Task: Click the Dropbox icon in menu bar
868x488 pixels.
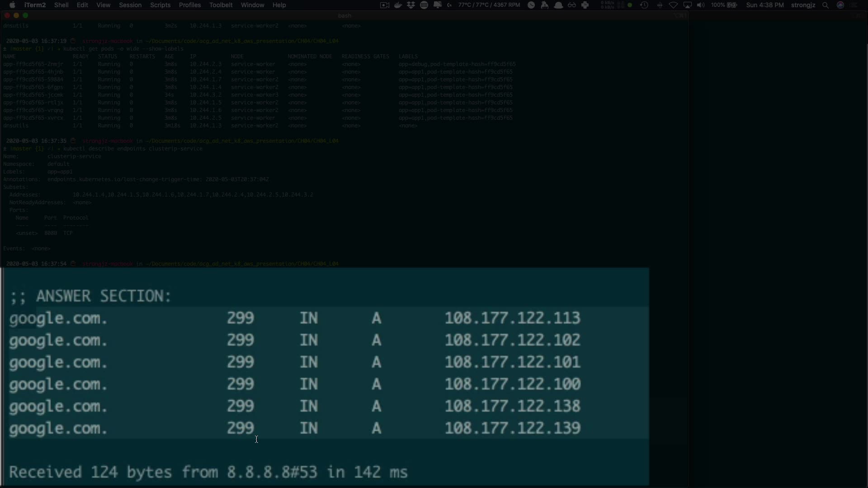Action: coord(411,5)
